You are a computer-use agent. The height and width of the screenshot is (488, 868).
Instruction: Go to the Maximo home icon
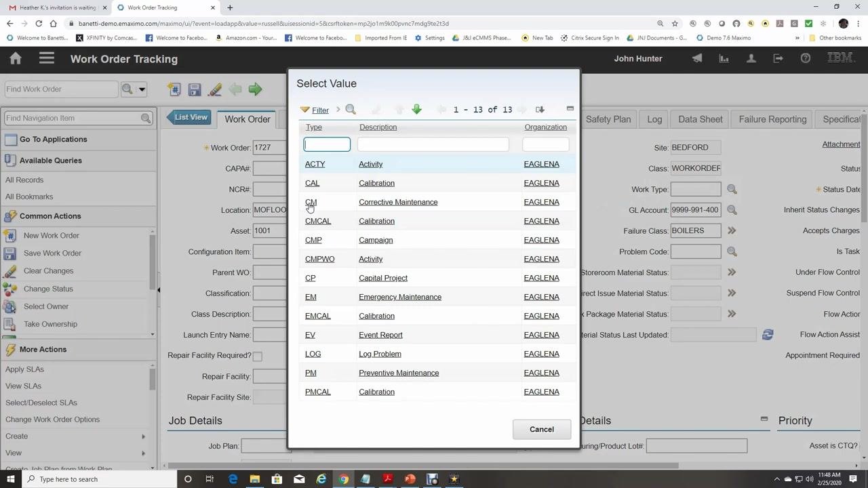click(16, 59)
